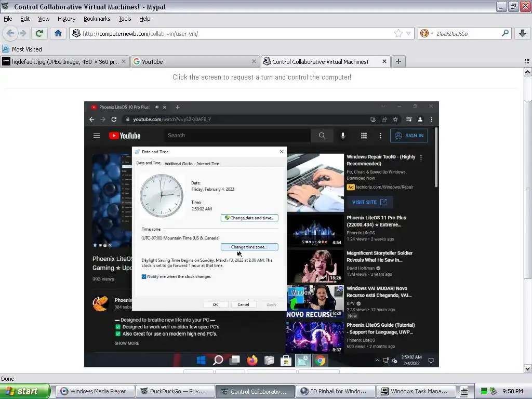
Task: Open DuckDuckGo search engine dropdown
Action: tap(427, 33)
